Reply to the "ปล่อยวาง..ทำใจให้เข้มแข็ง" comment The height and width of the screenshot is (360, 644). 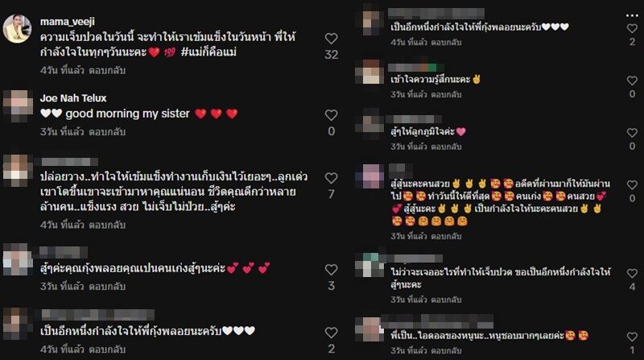coord(107,225)
